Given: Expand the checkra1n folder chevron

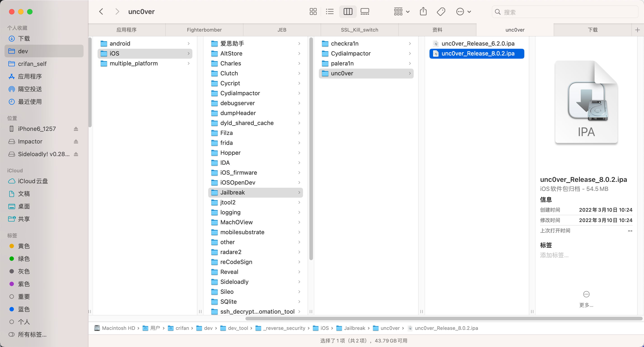Looking at the screenshot, I should pos(410,44).
